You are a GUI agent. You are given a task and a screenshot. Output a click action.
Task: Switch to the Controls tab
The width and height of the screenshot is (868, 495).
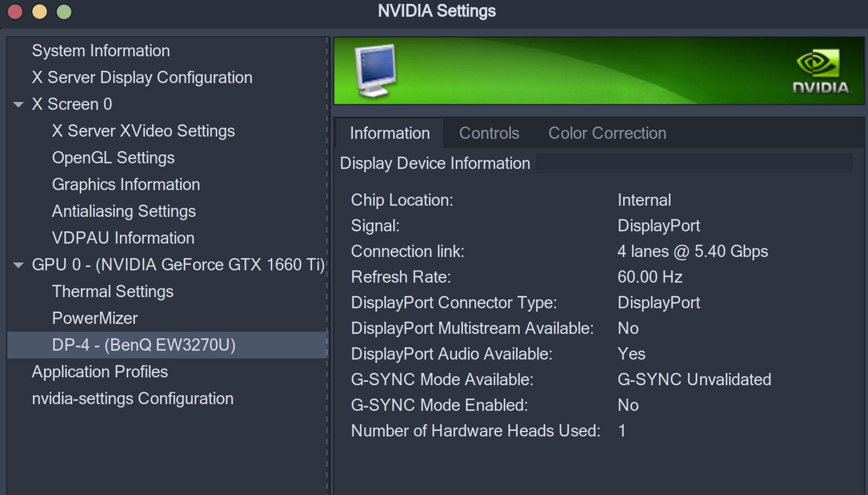click(489, 133)
